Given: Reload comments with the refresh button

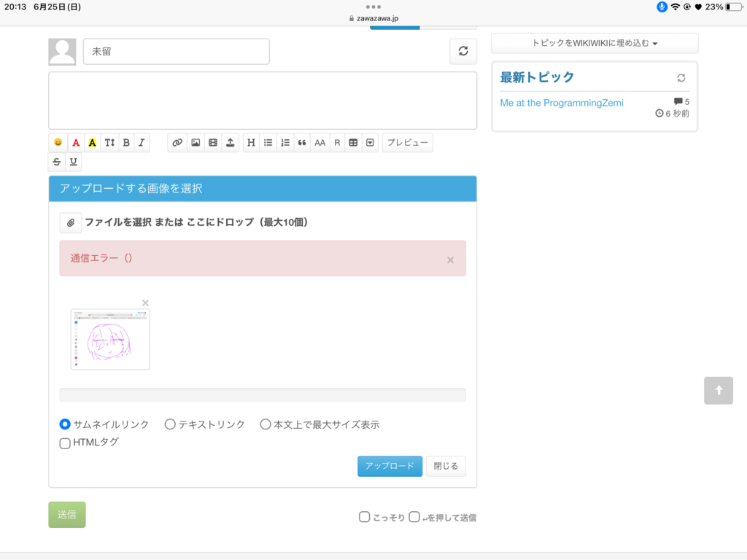Looking at the screenshot, I should 463,51.
